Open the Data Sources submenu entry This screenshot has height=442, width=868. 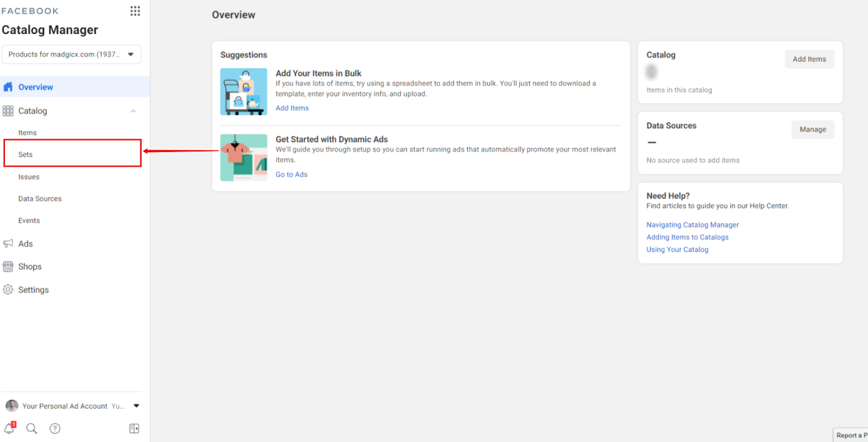[x=40, y=199]
